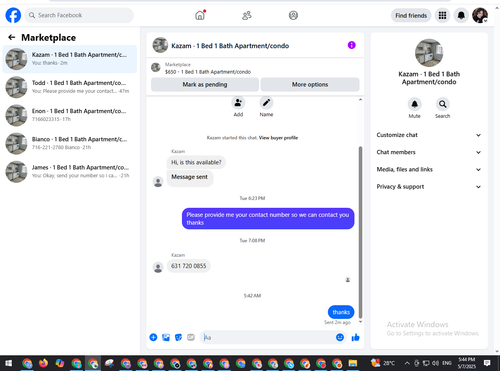Click the taskbar clock showing 5:44 PM
The width and height of the screenshot is (500, 371).
pyautogui.click(x=467, y=363)
